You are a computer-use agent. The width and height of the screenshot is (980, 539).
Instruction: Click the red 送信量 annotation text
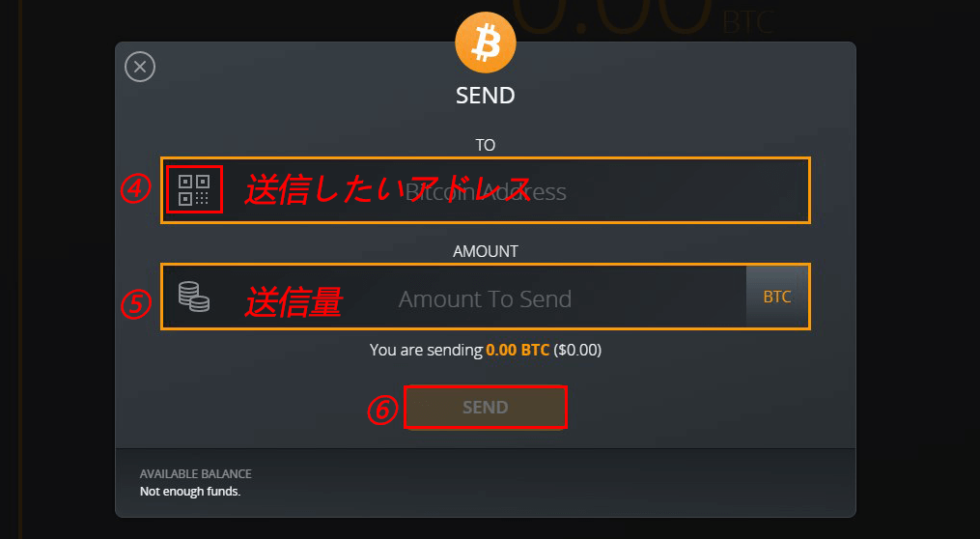[294, 301]
